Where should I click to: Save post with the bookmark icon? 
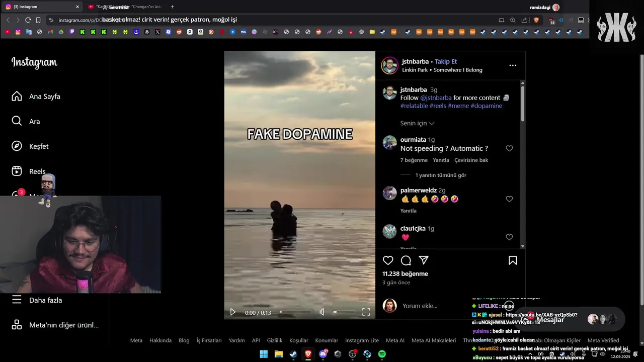pos(513,260)
